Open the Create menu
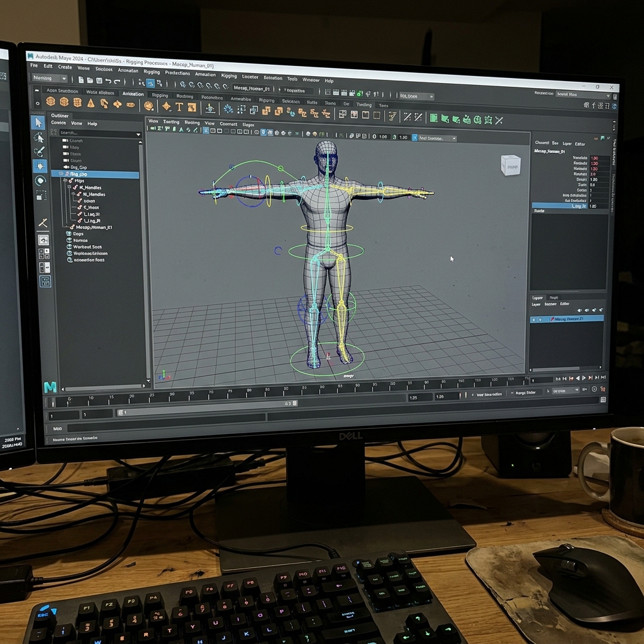 point(65,67)
